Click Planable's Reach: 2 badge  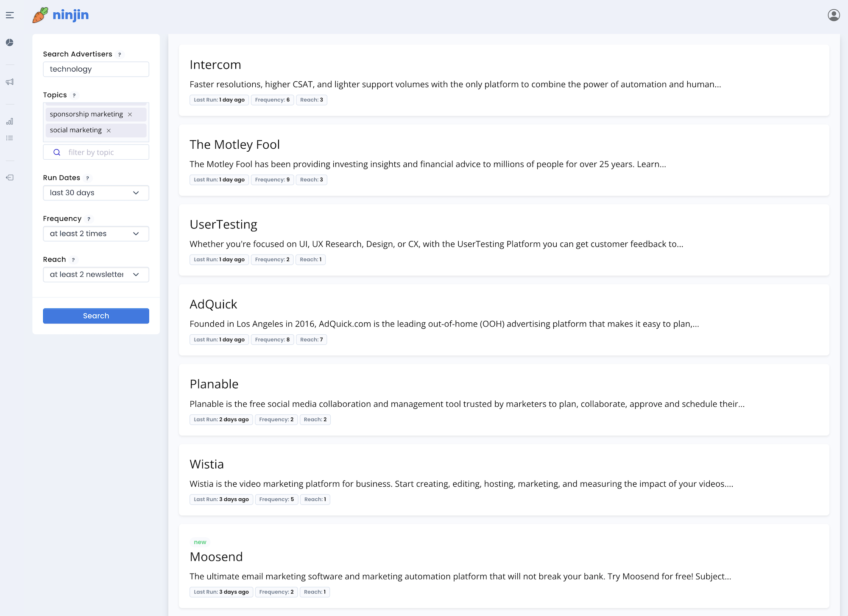pos(315,419)
